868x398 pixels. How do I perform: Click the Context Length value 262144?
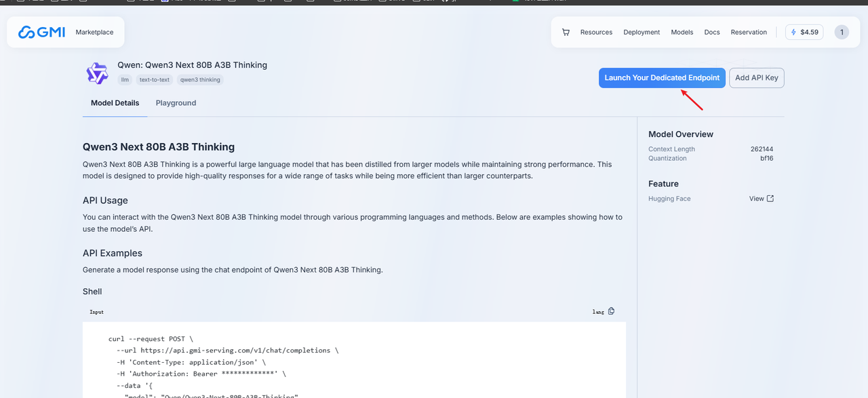[x=762, y=149]
